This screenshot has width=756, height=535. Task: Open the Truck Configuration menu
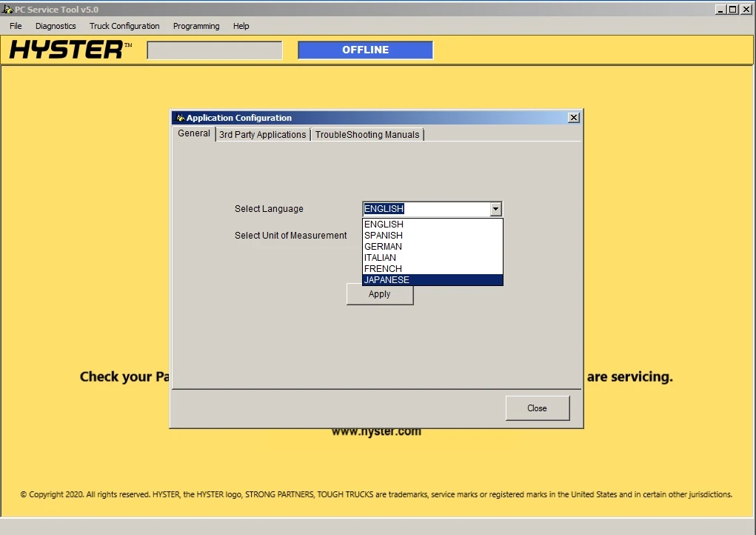[124, 26]
